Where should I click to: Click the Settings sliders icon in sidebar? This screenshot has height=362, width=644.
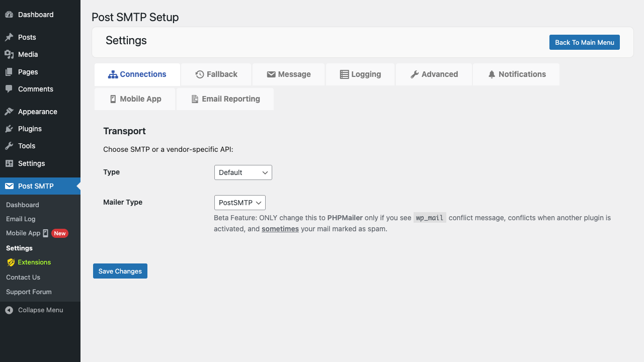[9, 163]
